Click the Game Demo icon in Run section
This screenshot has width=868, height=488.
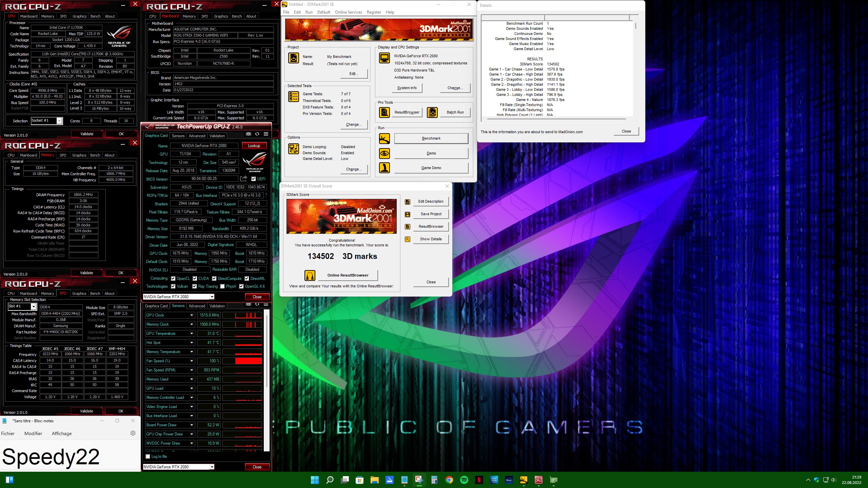384,168
